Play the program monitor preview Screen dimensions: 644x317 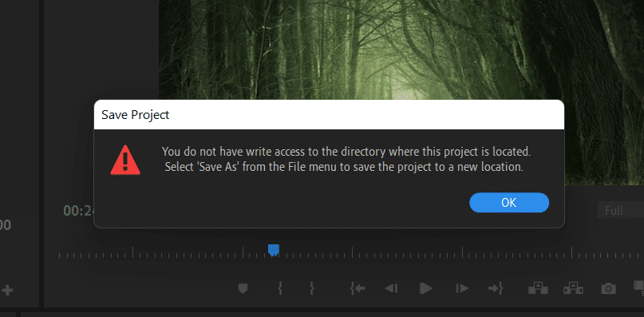tap(426, 288)
